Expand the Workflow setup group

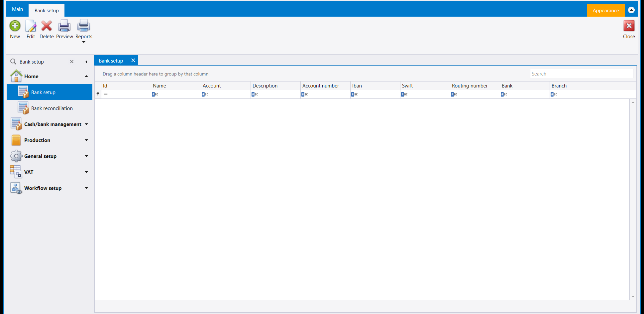pyautogui.click(x=86, y=188)
